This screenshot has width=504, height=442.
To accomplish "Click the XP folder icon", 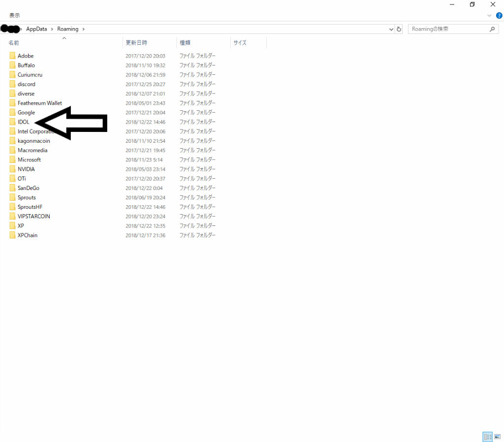I will coord(12,225).
